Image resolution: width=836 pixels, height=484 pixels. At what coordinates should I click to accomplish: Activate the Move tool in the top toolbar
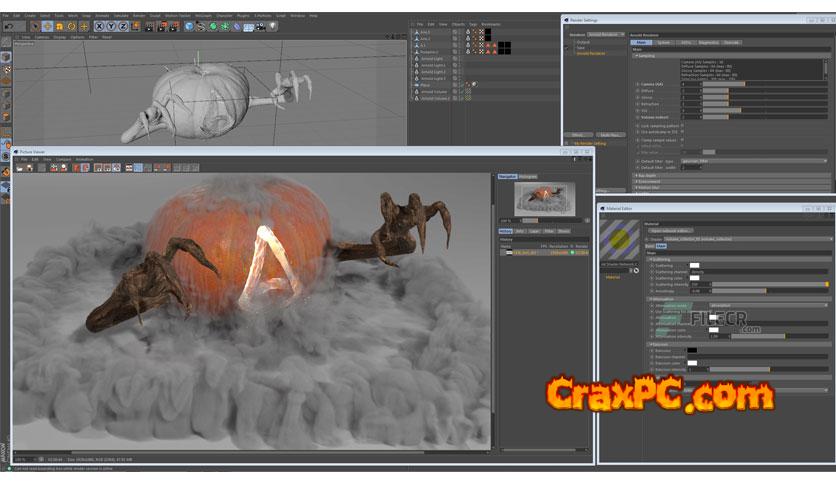point(47,26)
